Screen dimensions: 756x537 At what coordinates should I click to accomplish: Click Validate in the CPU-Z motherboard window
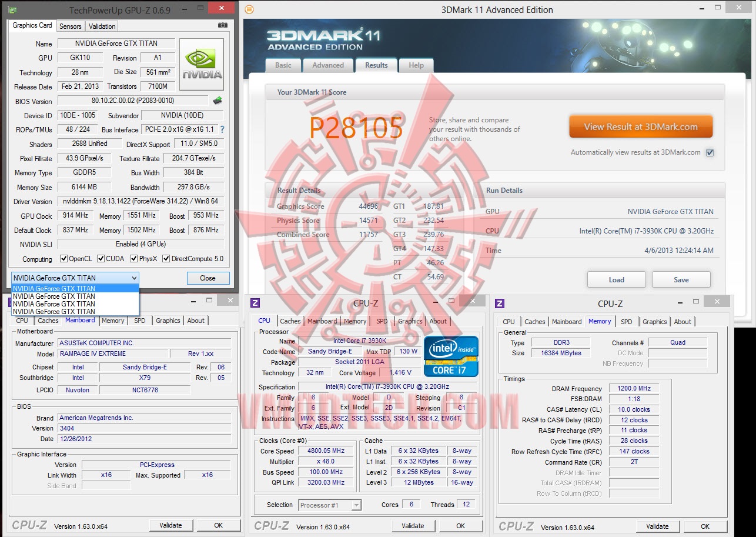(x=170, y=525)
